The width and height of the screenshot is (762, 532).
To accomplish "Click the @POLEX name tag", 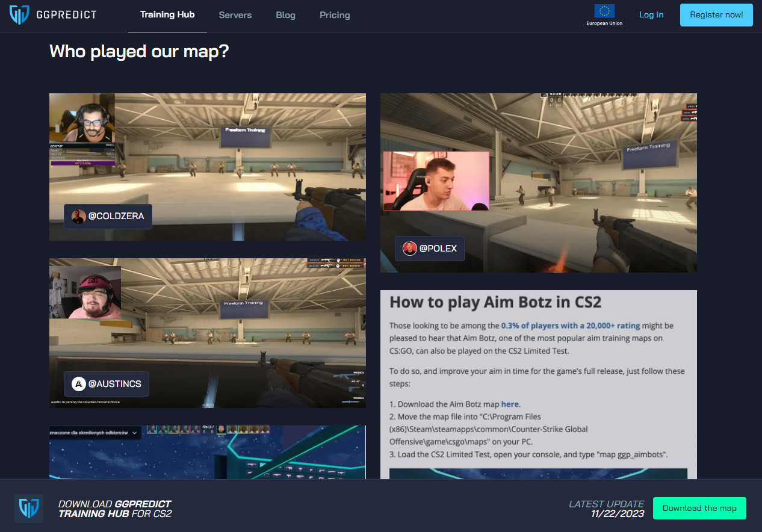I will coord(430,248).
